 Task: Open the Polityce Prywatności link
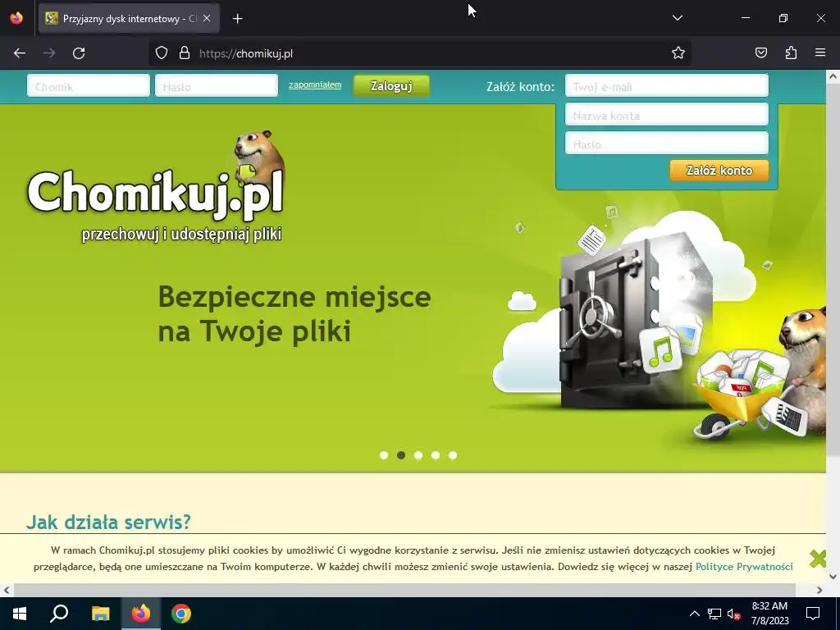click(743, 566)
